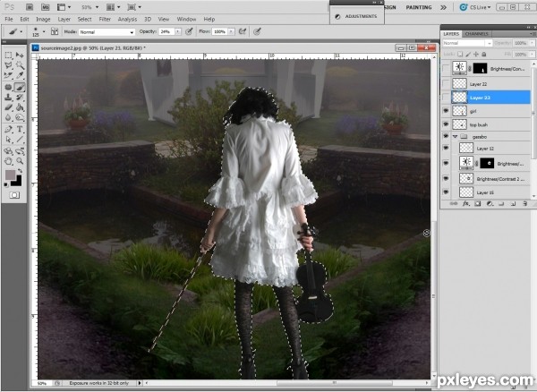This screenshot has height=392, width=537.
Task: Select the Spot Healing Brush tool
Action: [x=8, y=88]
